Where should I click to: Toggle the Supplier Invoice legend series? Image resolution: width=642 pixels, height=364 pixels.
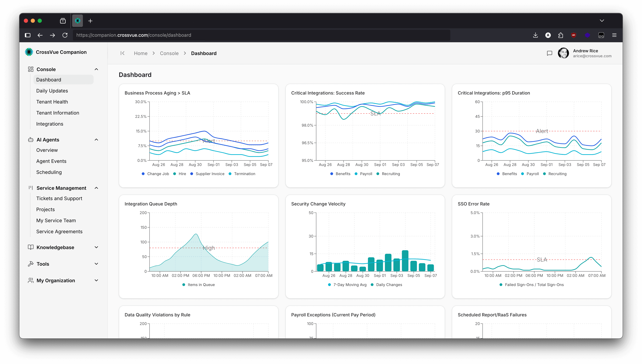pos(210,174)
